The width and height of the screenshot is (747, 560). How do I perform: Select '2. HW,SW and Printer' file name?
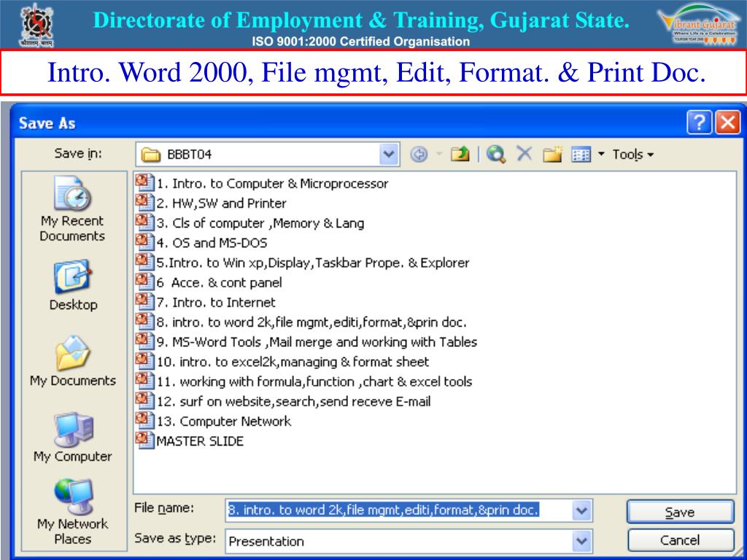(x=222, y=203)
